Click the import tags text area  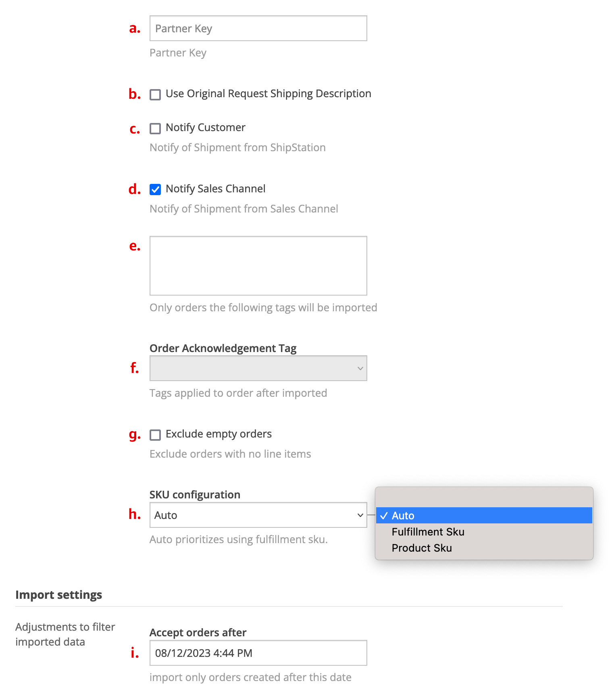[258, 265]
